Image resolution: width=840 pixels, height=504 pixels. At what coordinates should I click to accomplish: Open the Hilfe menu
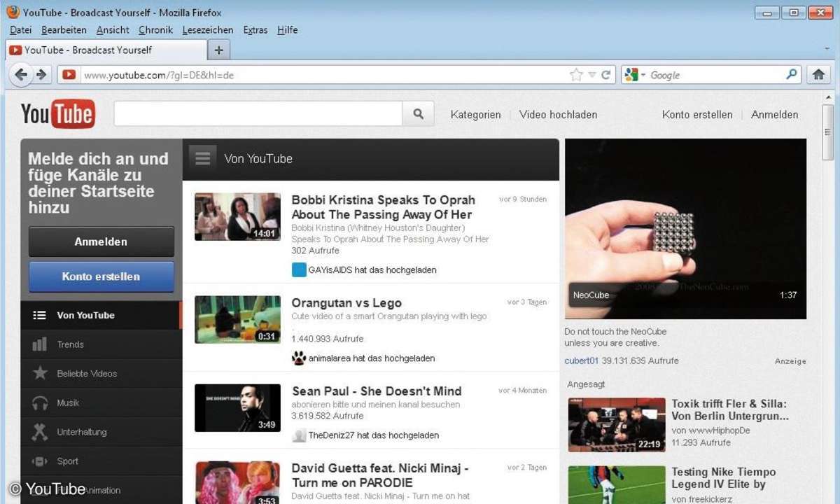click(x=287, y=30)
